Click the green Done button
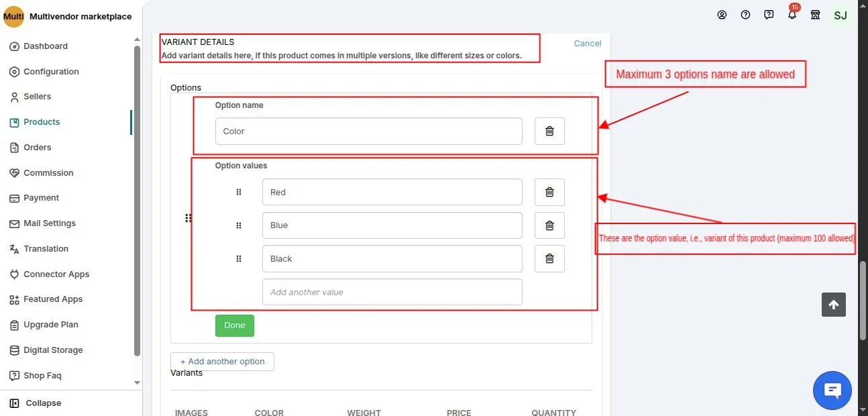This screenshot has width=868, height=416. tap(234, 325)
